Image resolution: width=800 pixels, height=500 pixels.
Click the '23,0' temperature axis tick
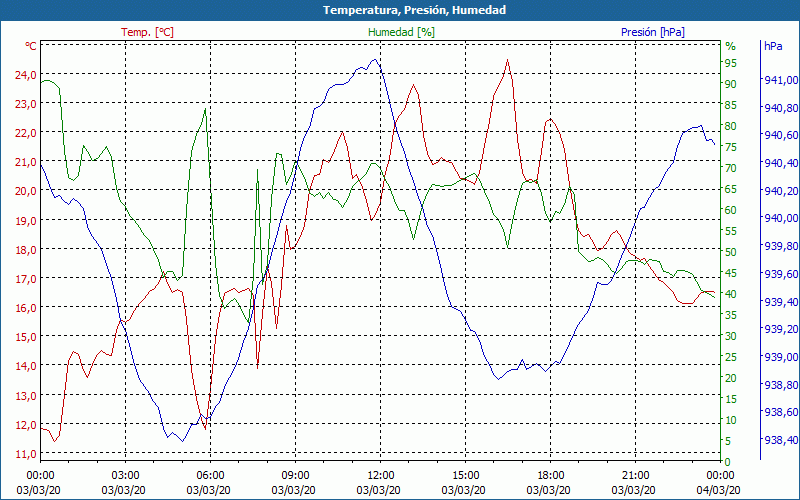pos(26,104)
